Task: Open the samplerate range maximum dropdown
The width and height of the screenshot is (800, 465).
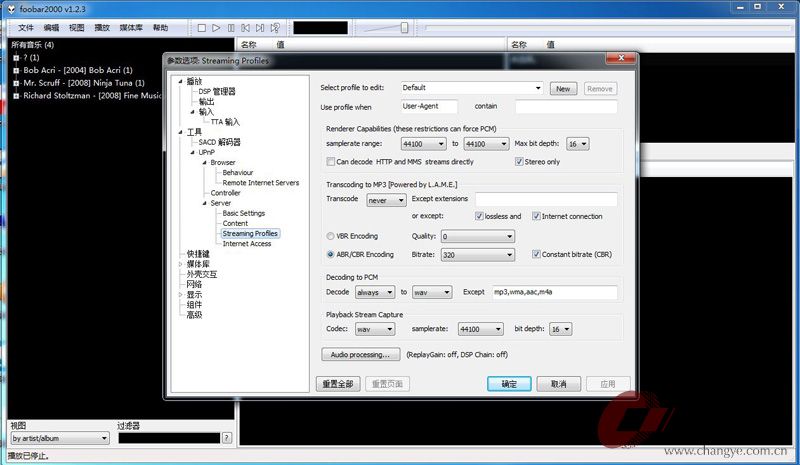Action: click(486, 144)
